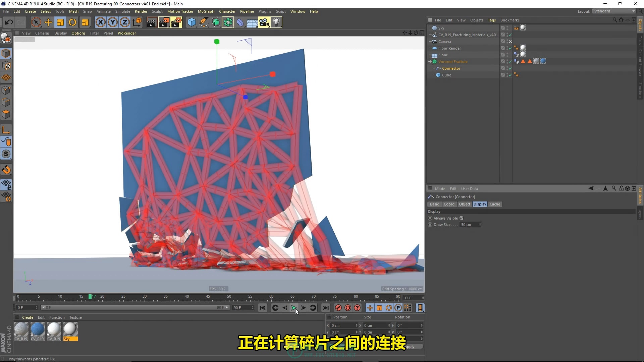Open the Objects manager Tags menu
Screen dimensions: 644x362
(491, 20)
